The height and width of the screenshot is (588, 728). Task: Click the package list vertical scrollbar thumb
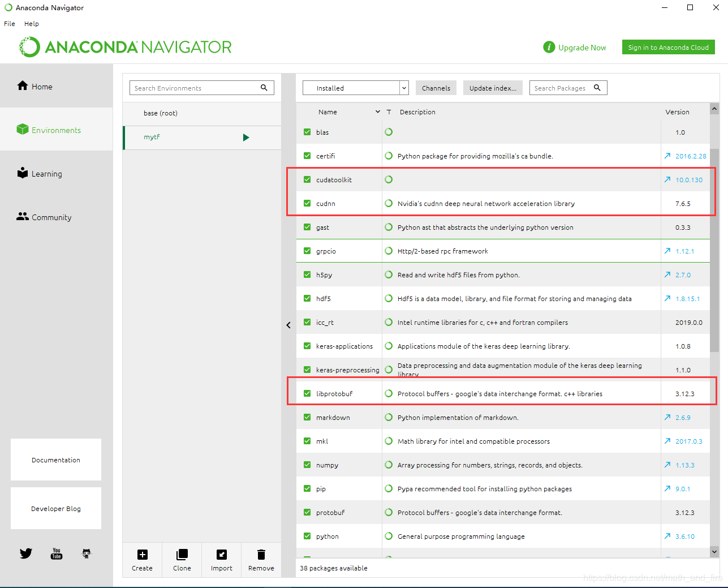click(714, 250)
